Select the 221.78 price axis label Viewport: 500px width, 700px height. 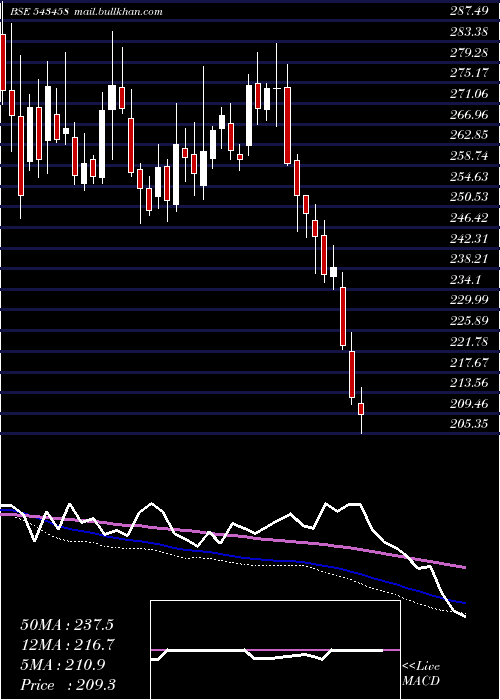(469, 342)
